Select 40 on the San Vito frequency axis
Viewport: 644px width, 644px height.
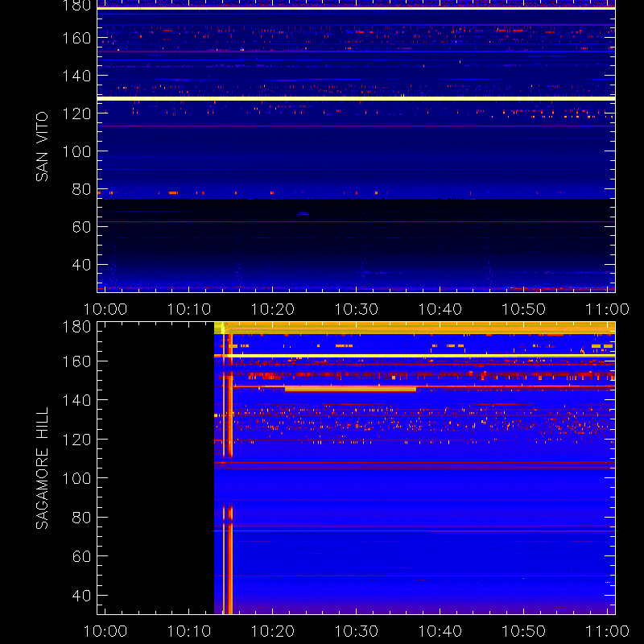(81, 265)
